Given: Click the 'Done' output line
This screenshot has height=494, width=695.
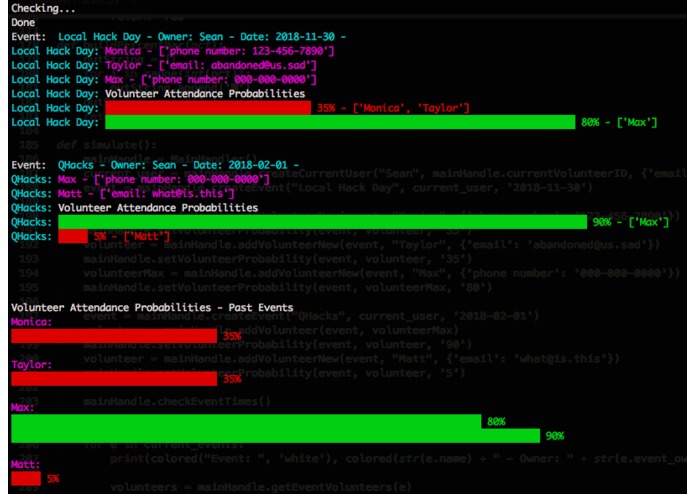Looking at the screenshot, I should pyautogui.click(x=23, y=23).
